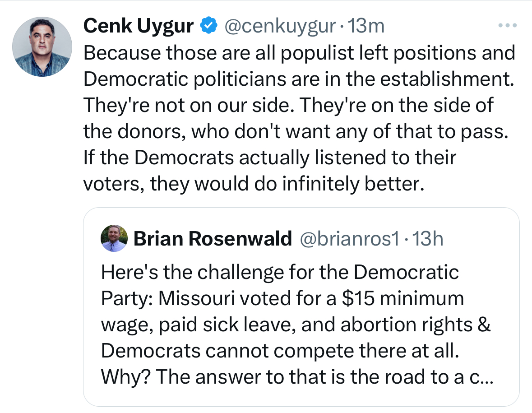Click the Brian Rosenwald display name

point(213,239)
